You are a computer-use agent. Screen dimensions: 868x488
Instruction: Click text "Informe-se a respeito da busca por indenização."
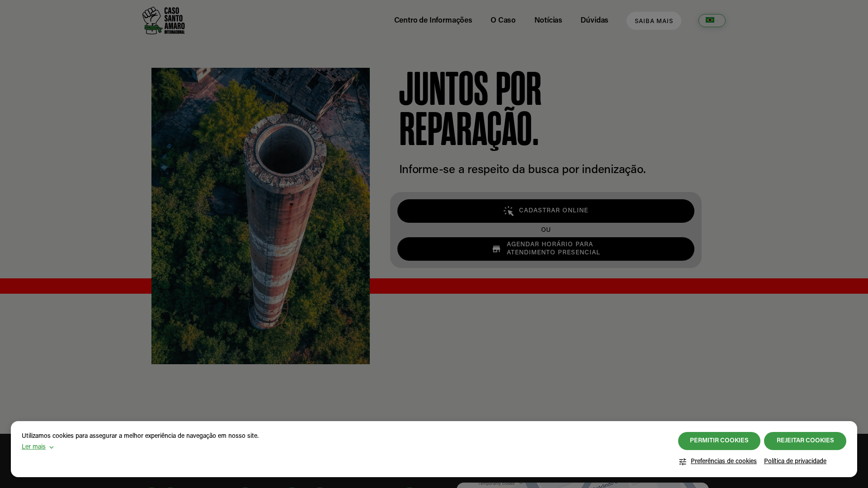coord(522,169)
